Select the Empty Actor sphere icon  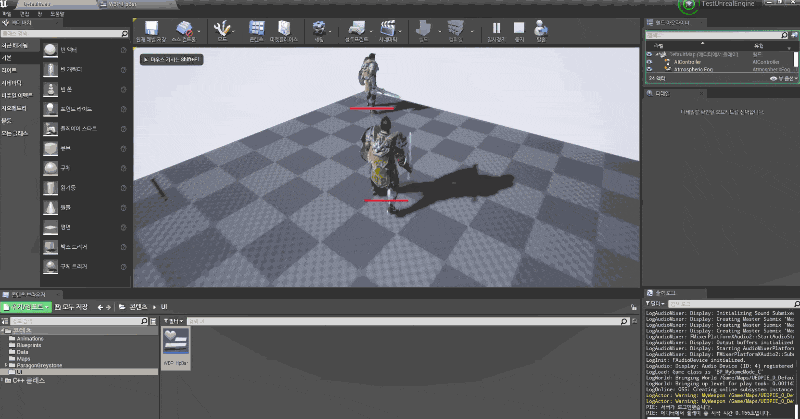(50, 50)
